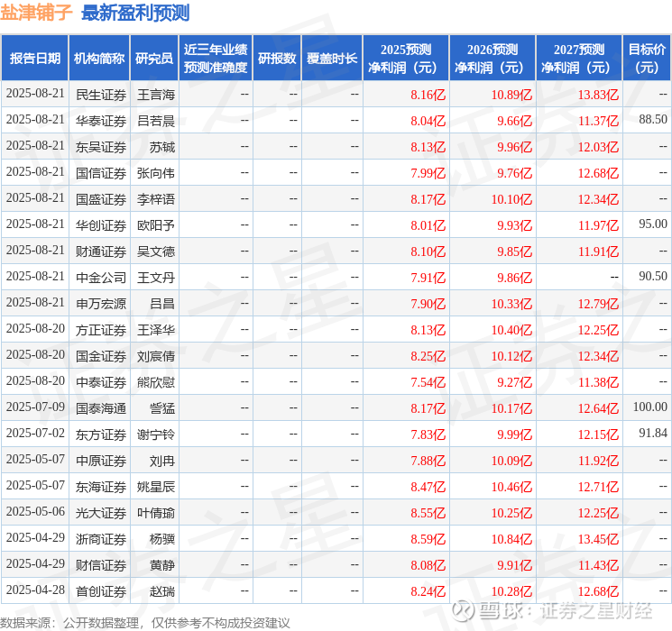672x631 pixels.
Task: Click the 100.00 target price value
Action: (x=650, y=407)
